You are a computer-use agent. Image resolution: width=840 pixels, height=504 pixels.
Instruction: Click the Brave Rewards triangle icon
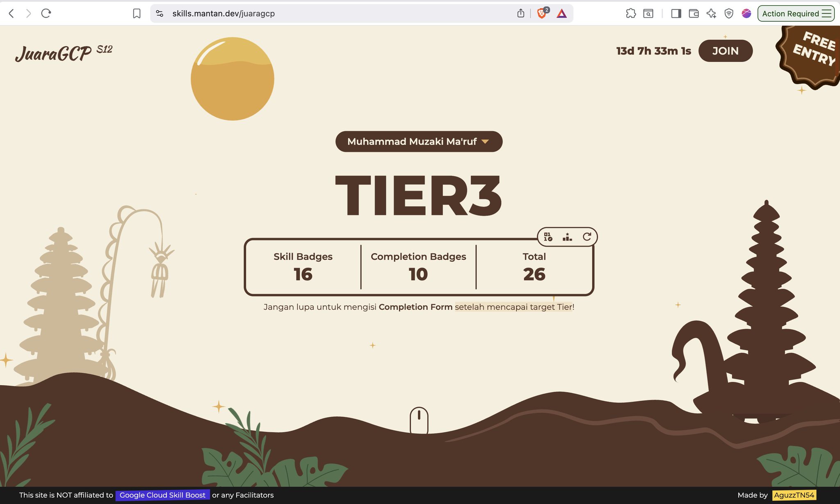pos(562,14)
